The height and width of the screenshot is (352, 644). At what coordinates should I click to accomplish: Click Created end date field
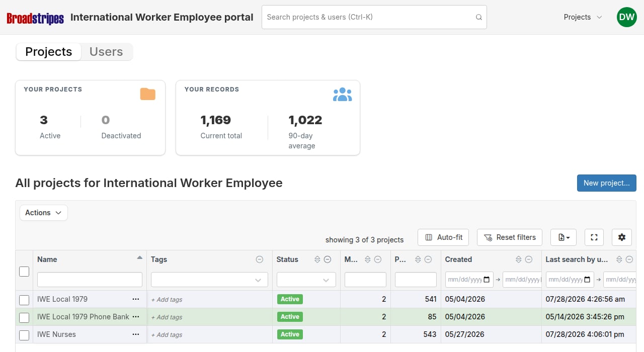point(522,280)
